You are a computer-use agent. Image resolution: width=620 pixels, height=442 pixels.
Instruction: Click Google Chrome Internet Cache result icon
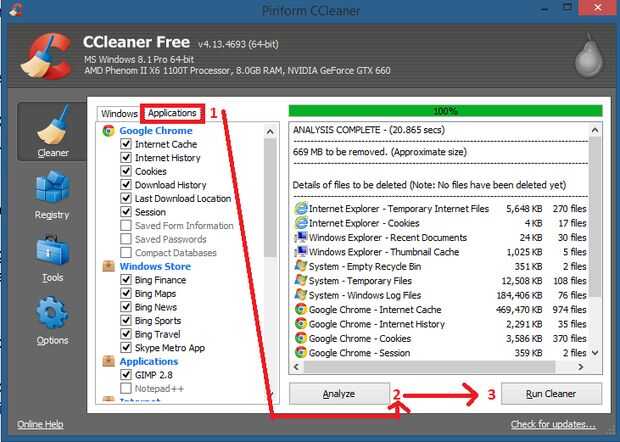click(301, 309)
